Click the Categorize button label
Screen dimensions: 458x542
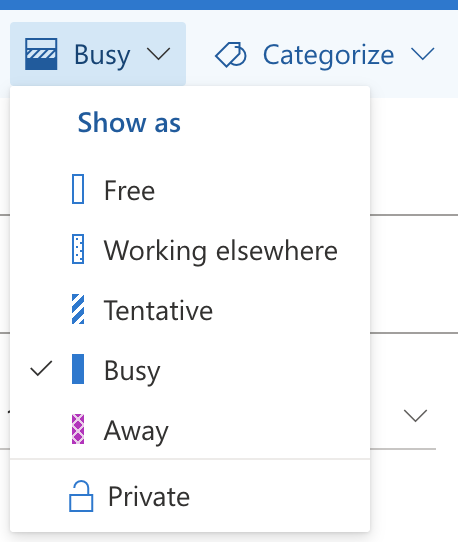click(x=328, y=55)
